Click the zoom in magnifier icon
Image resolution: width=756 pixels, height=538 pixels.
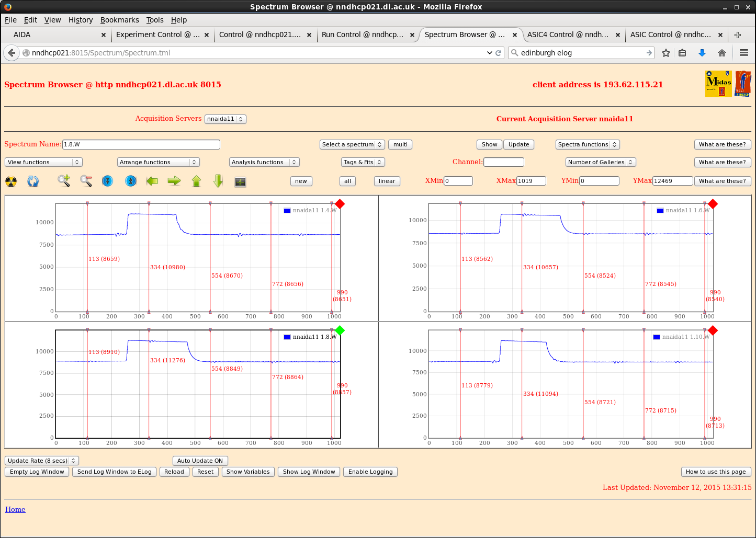[64, 181]
